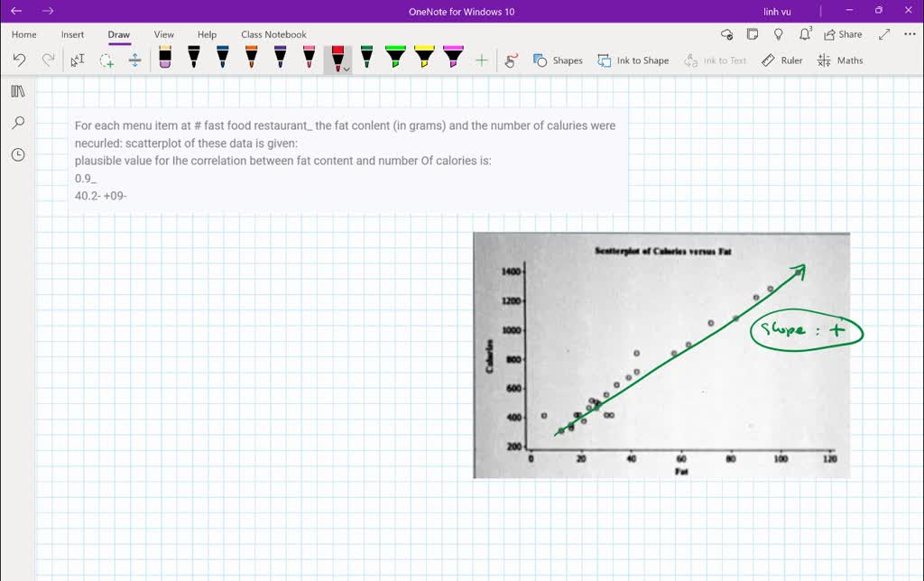
Task: Add a pen with green plus
Action: [x=482, y=60]
